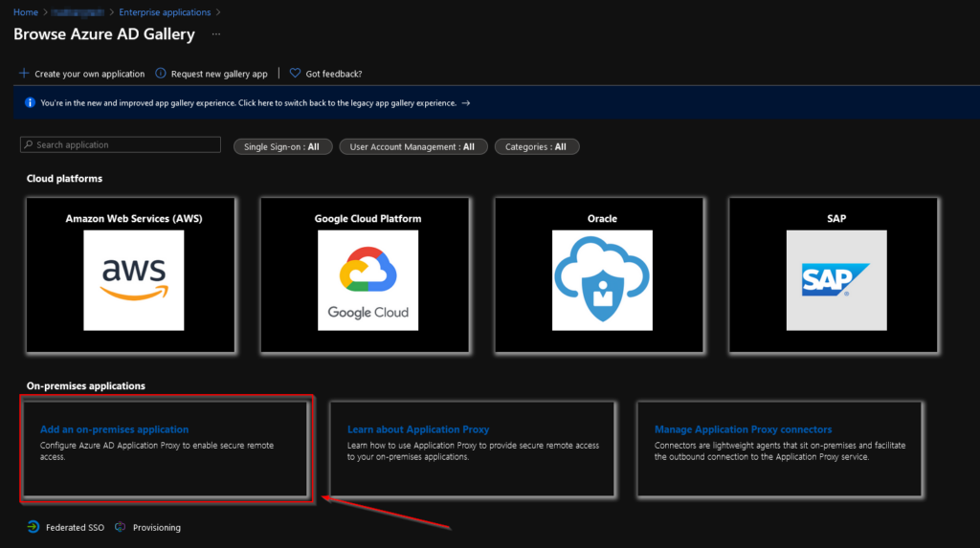Click the AWS logo image
980x548 pixels.
(134, 280)
